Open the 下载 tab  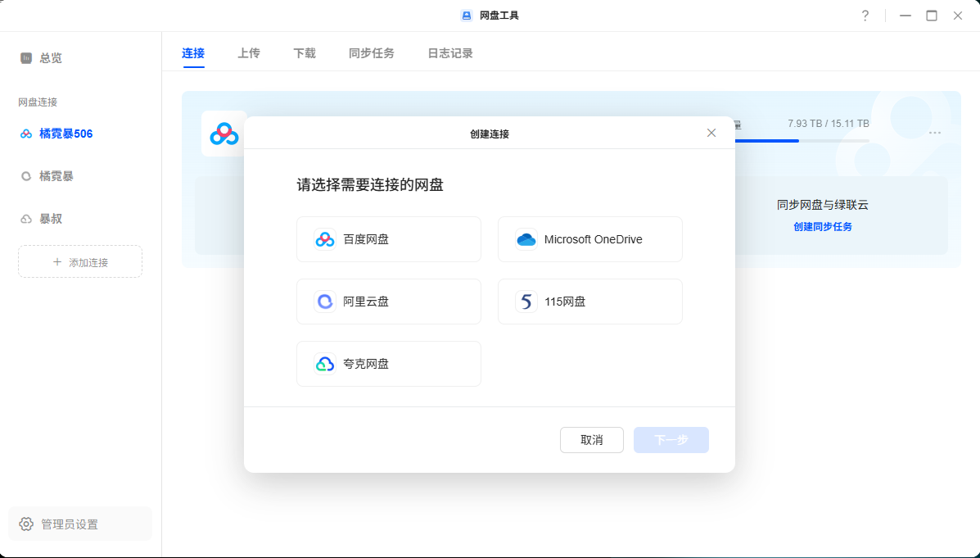coord(305,53)
